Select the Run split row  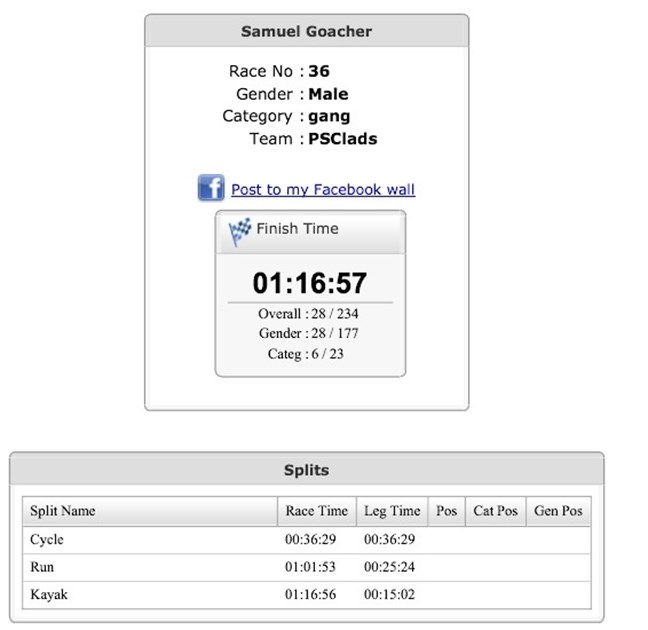(42, 567)
